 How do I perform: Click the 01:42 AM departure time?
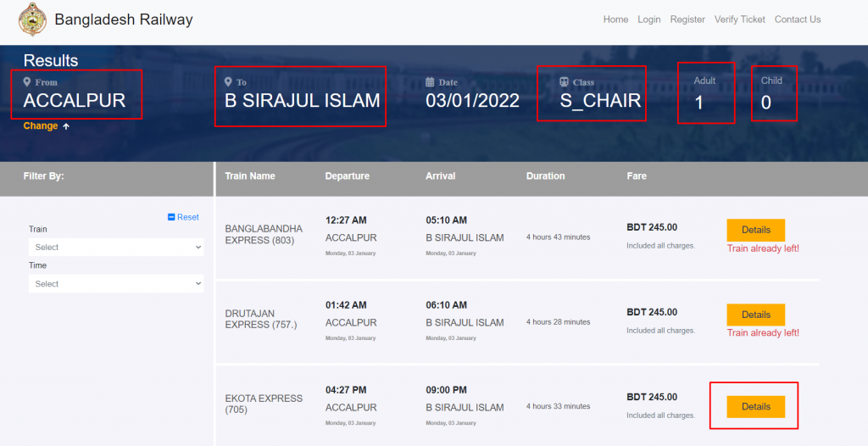(x=346, y=305)
